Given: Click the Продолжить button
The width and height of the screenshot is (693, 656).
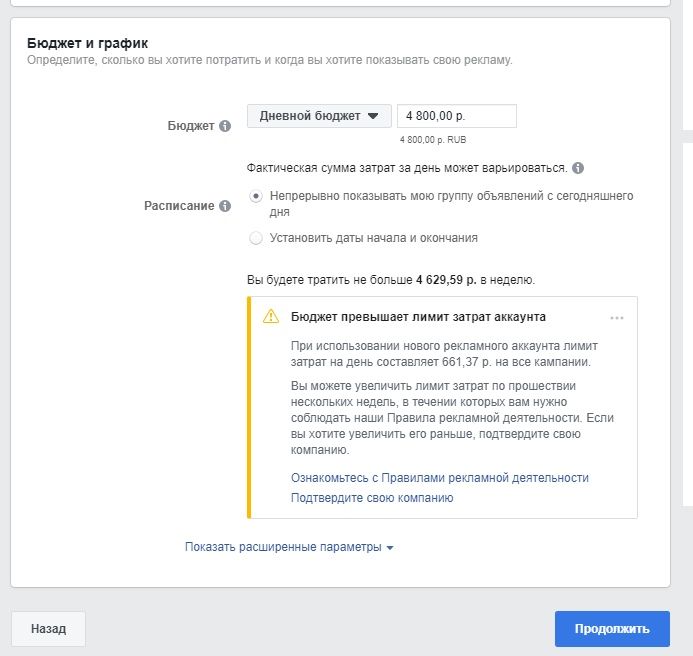Looking at the screenshot, I should click(x=612, y=629).
